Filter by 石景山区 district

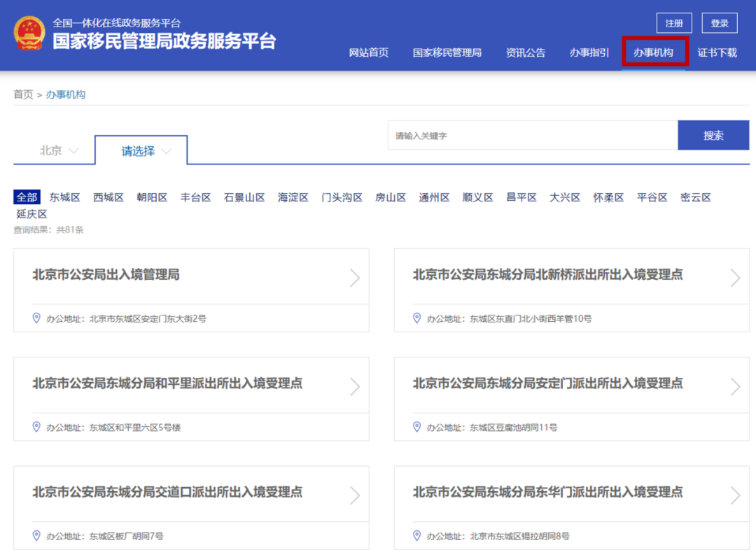tap(244, 197)
